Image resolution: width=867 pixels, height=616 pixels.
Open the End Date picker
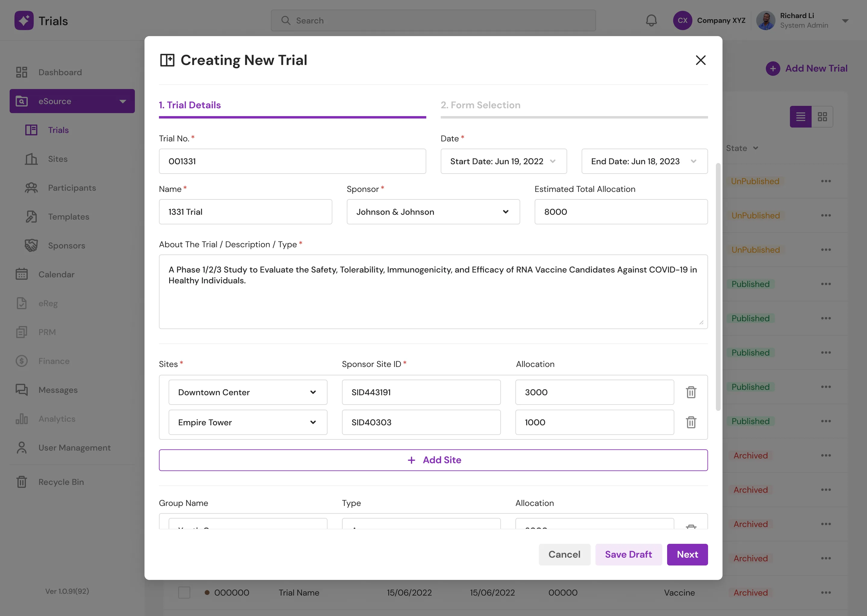[644, 161]
